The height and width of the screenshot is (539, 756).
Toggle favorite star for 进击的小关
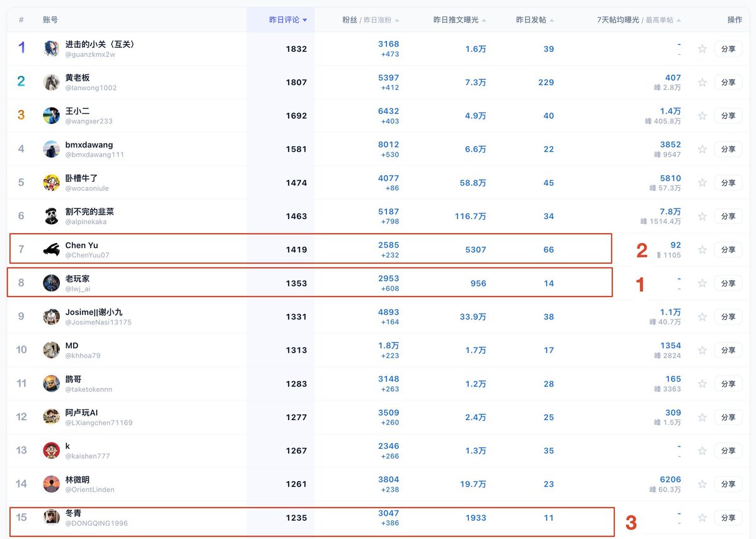pyautogui.click(x=702, y=49)
